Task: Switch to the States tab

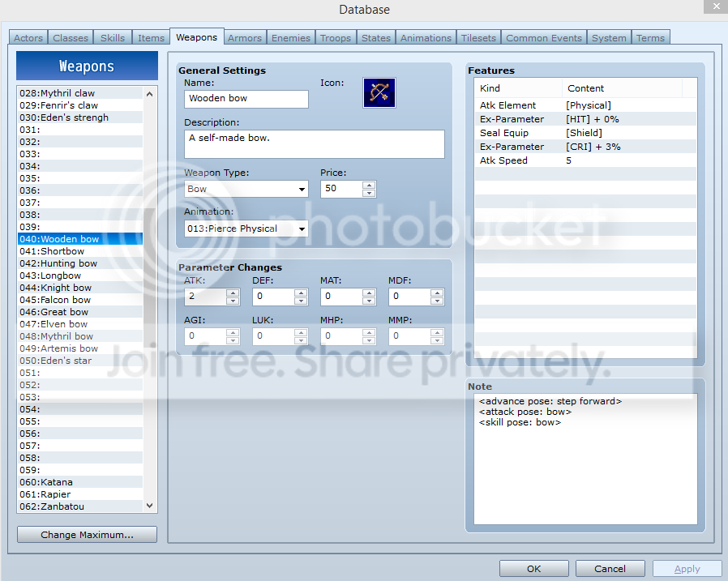Action: click(376, 38)
